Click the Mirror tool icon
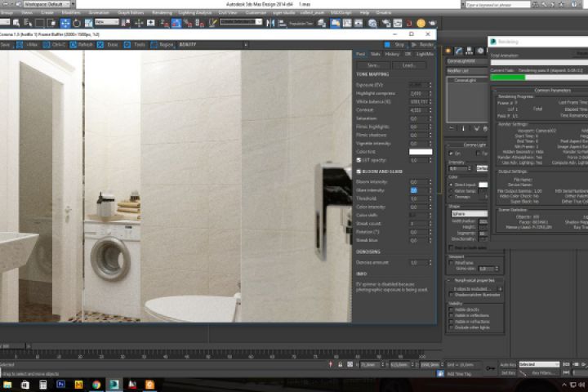Image resolution: width=588 pixels, height=392 pixels. [x=270, y=23]
